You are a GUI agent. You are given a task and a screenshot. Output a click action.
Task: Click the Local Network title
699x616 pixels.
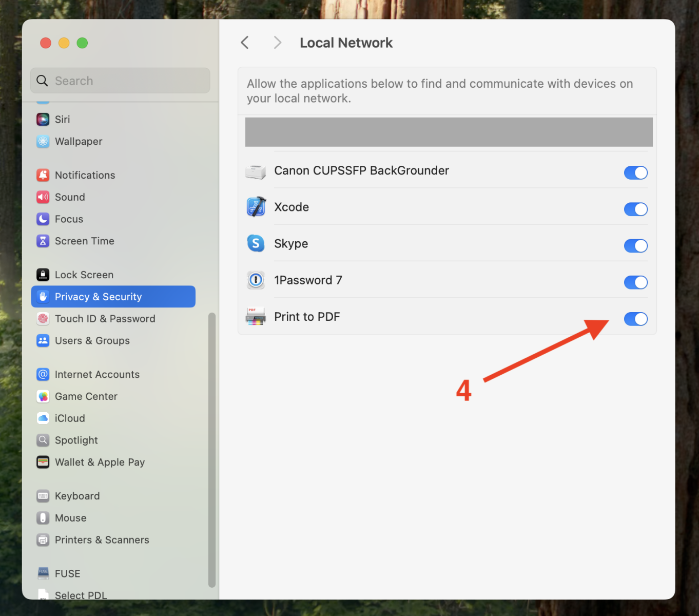346,43
